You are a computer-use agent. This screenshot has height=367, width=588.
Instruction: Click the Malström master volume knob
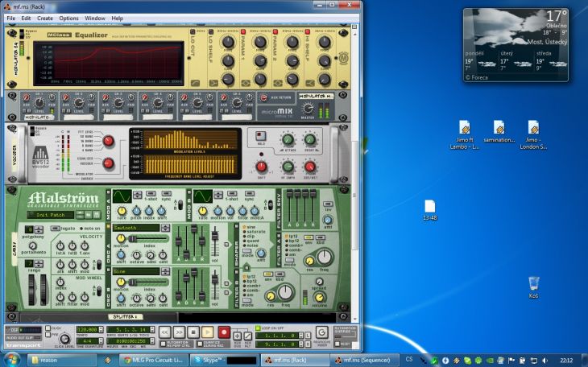click(x=319, y=298)
